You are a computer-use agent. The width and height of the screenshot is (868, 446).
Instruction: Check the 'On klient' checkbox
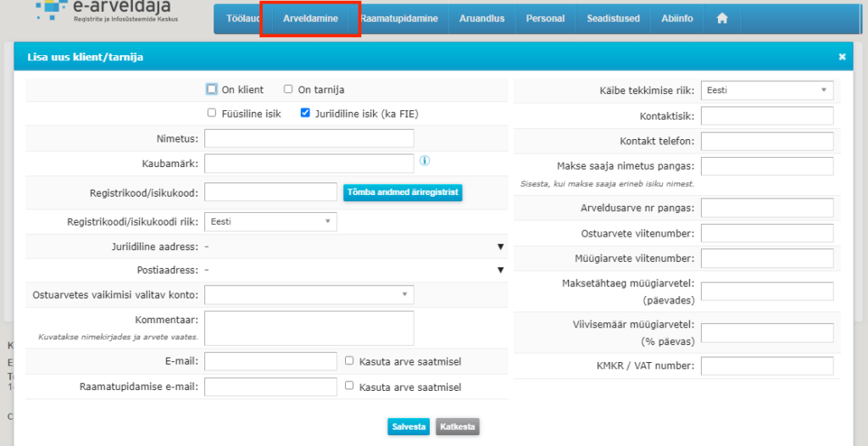point(212,89)
